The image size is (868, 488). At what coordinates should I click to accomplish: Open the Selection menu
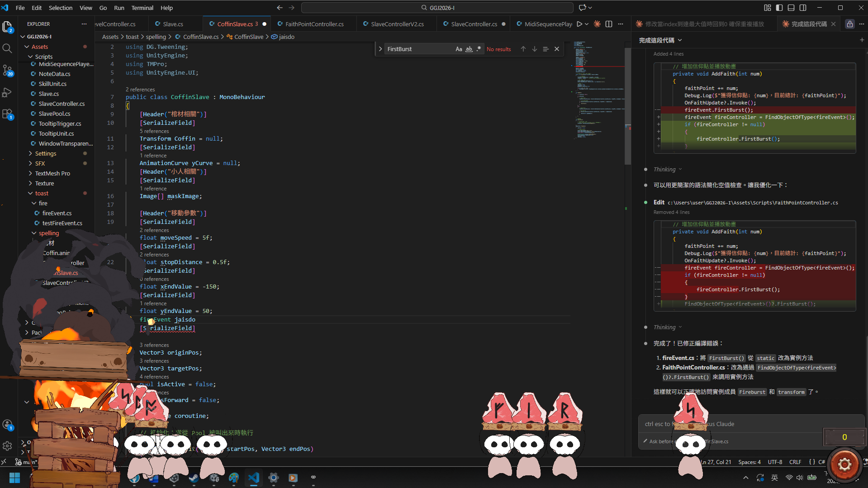click(61, 8)
